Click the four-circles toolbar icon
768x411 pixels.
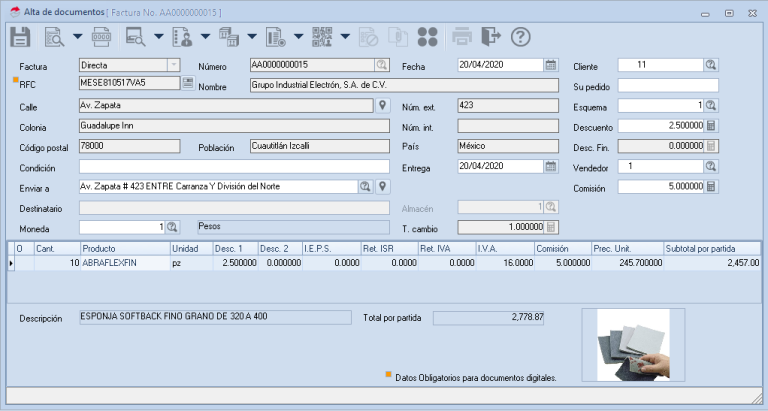[x=428, y=37]
